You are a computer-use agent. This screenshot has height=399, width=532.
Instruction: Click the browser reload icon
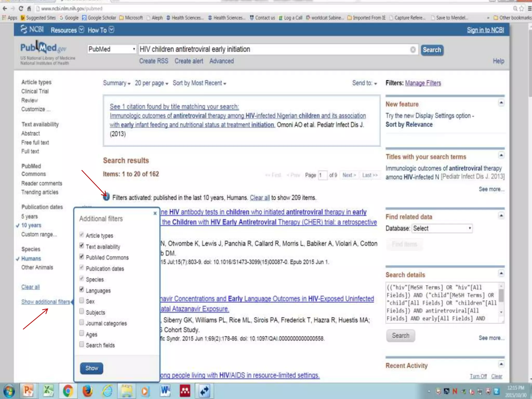point(21,9)
